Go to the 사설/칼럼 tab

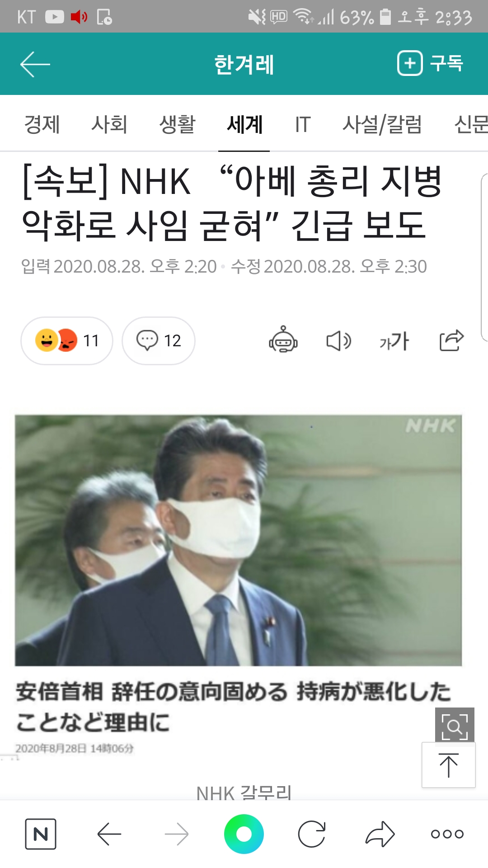click(x=382, y=124)
